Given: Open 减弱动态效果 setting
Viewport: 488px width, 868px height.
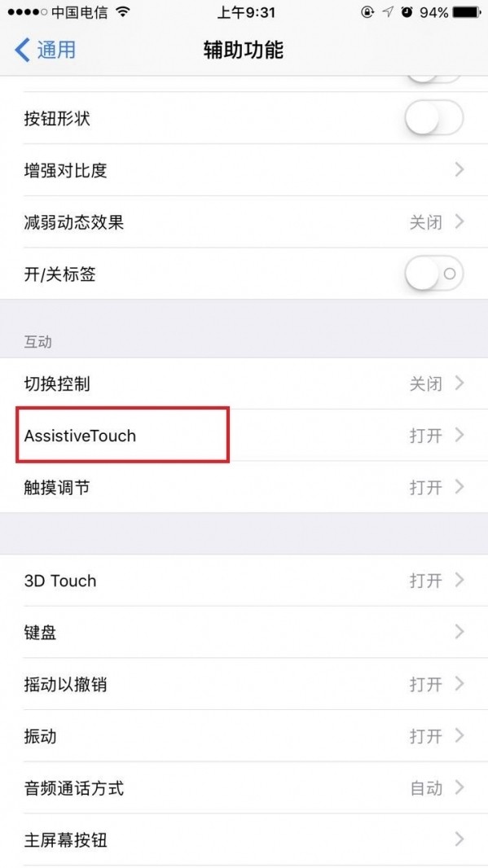Looking at the screenshot, I should coord(244,221).
